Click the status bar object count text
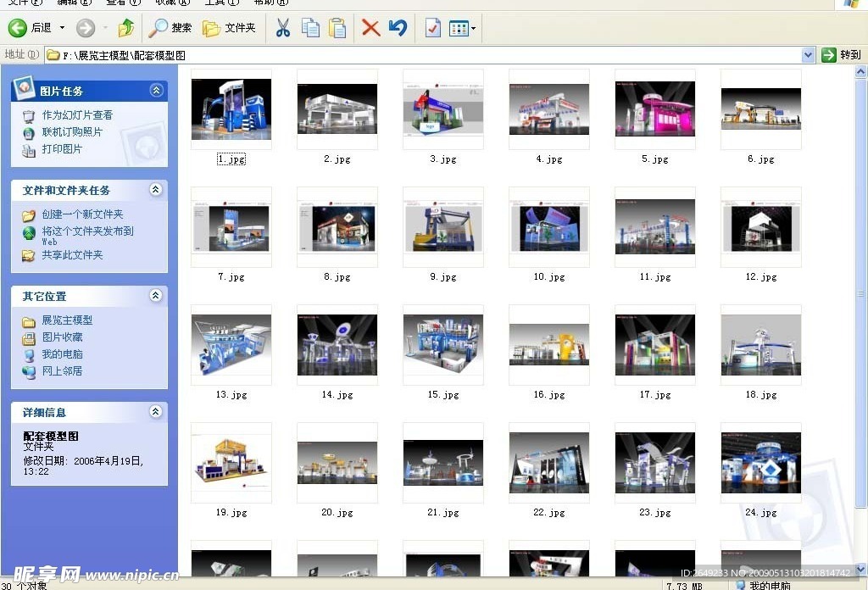 [24, 586]
